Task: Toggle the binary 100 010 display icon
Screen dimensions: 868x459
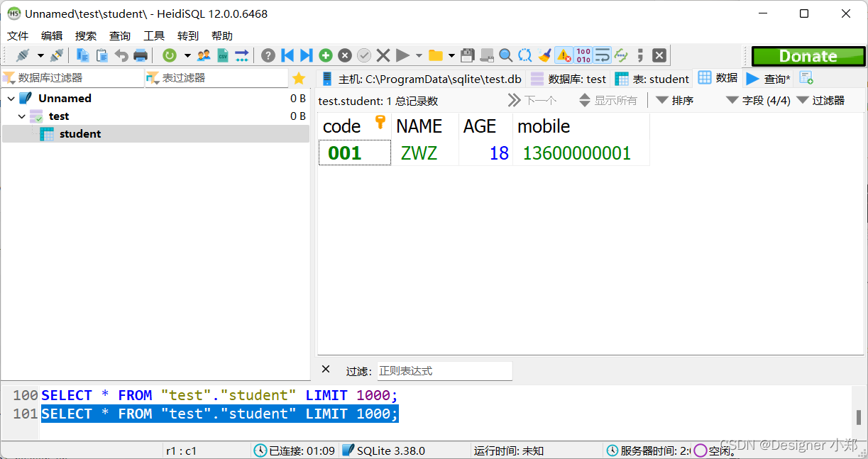Action: (583, 55)
